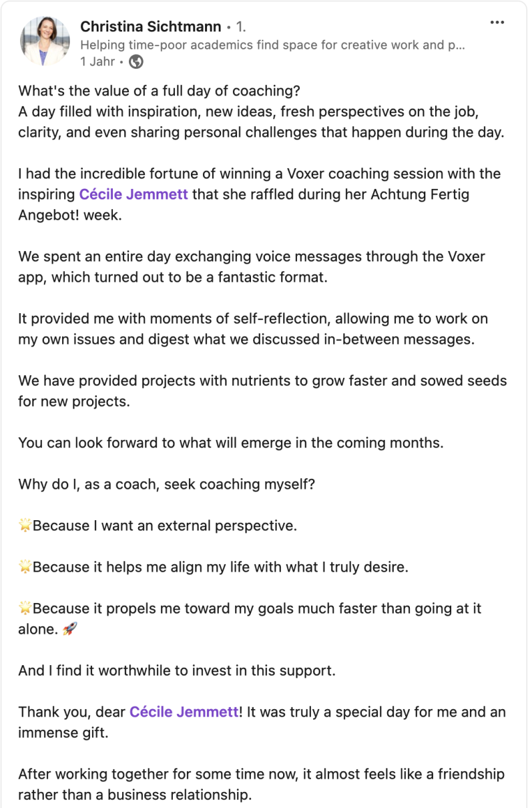
Task: Click star emoji before "Because I want an external"
Action: tap(25, 526)
